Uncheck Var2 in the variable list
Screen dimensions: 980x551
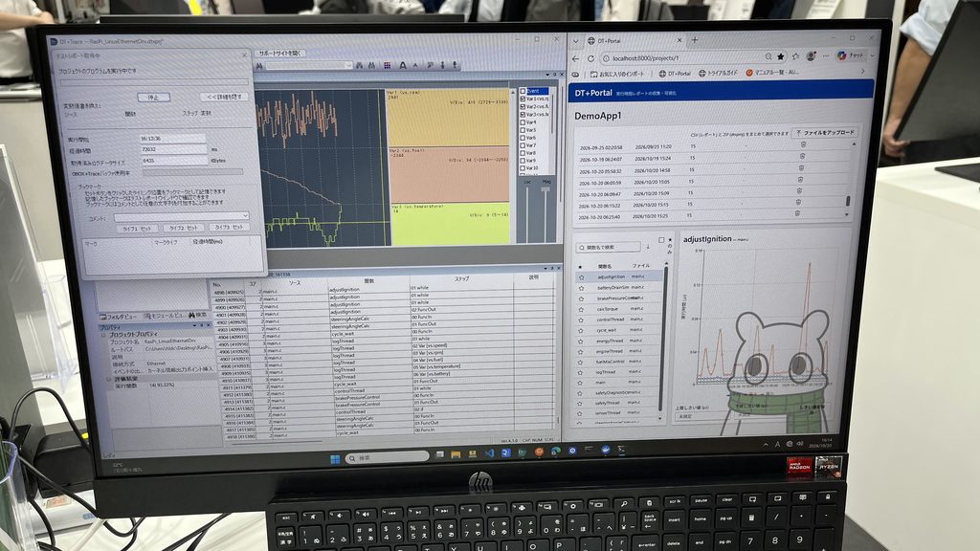(x=523, y=107)
